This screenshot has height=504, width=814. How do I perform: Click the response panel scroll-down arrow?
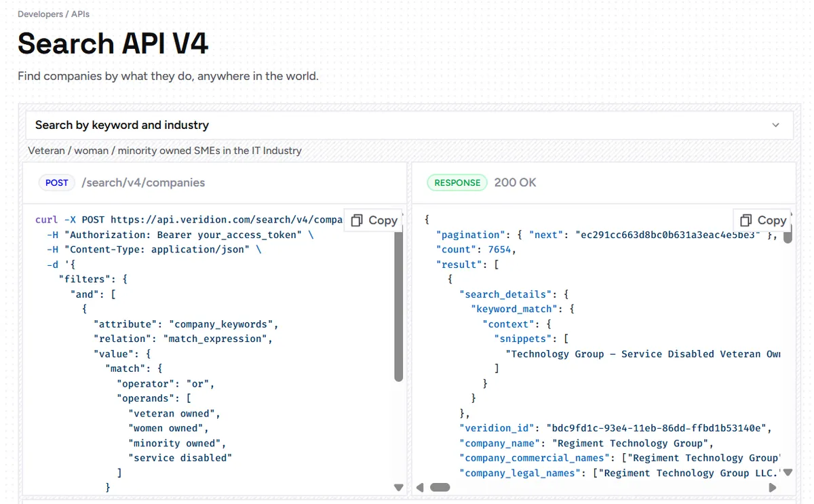[788, 473]
